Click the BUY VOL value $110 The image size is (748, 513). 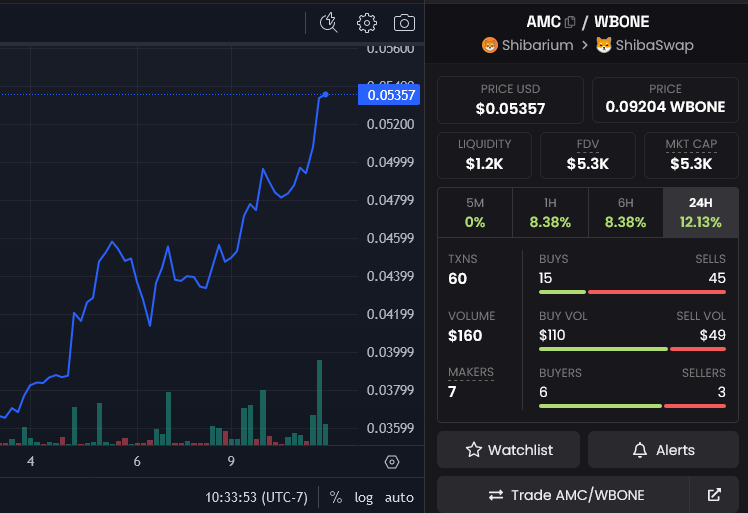pos(552,335)
